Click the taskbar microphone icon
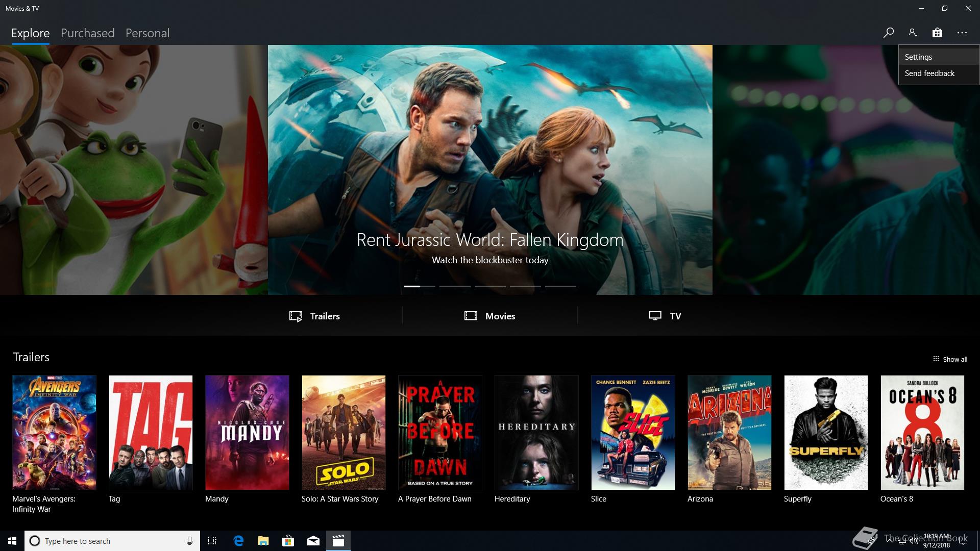The image size is (980, 551). 189,541
